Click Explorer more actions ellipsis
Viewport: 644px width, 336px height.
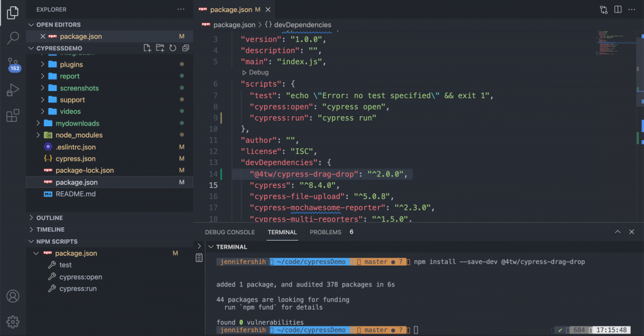click(180, 9)
